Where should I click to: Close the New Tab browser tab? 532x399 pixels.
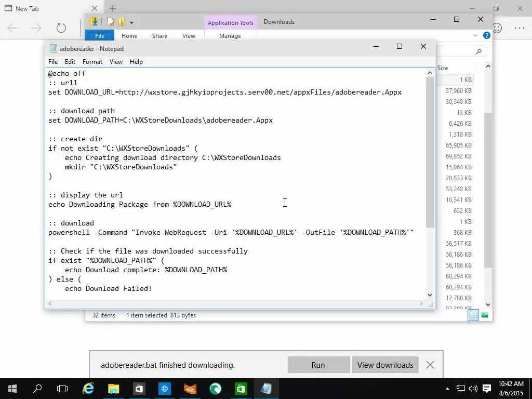pos(95,8)
